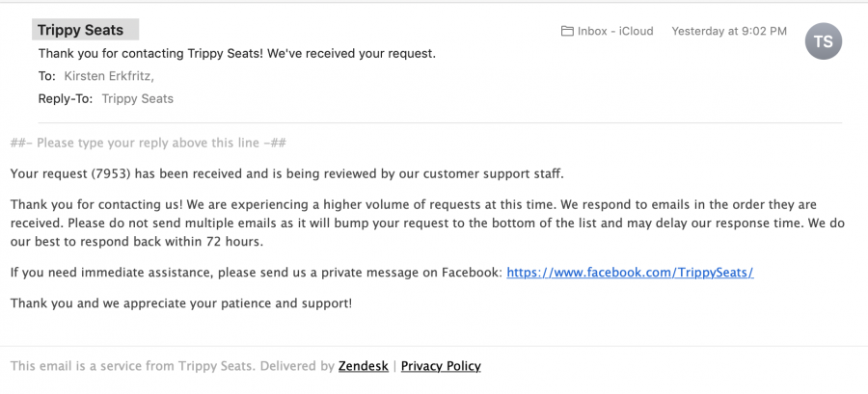Click the 'appreciate your patience' closing line
The image size is (868, 394).
tap(181, 303)
